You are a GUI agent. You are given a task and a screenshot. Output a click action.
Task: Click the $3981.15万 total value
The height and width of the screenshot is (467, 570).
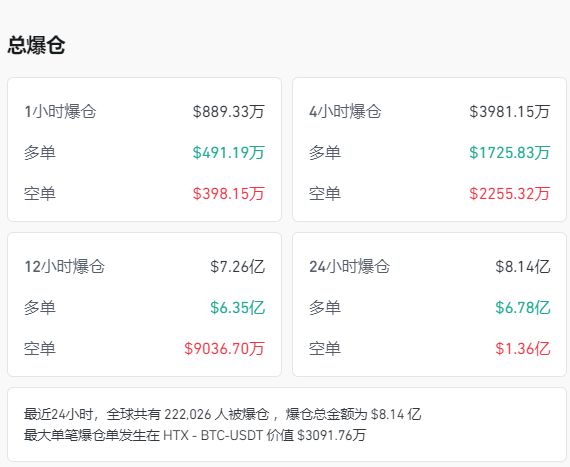(510, 111)
